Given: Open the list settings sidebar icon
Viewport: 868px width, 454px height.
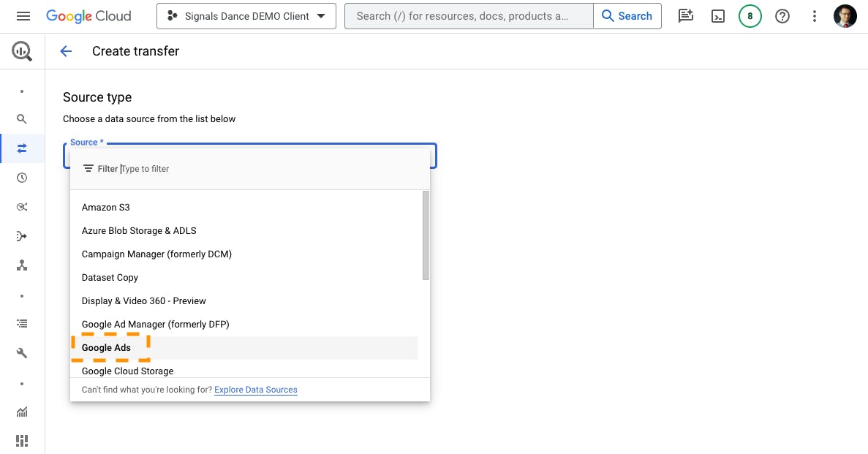Looking at the screenshot, I should 22,323.
